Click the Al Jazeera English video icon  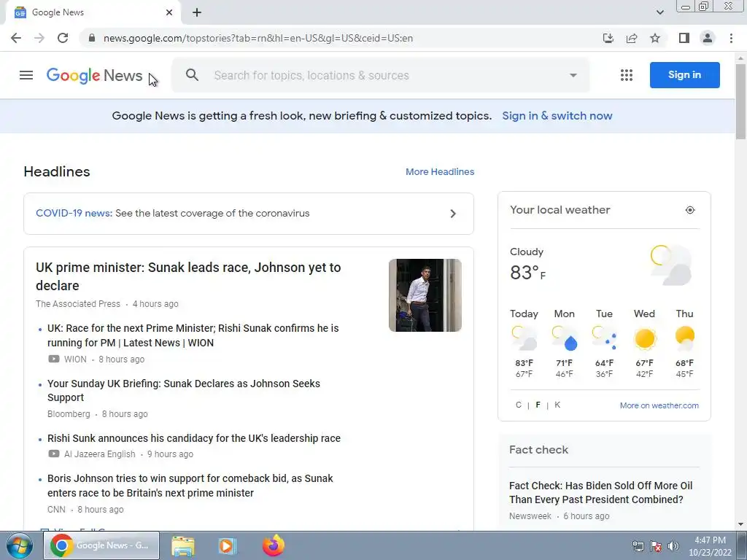point(54,454)
